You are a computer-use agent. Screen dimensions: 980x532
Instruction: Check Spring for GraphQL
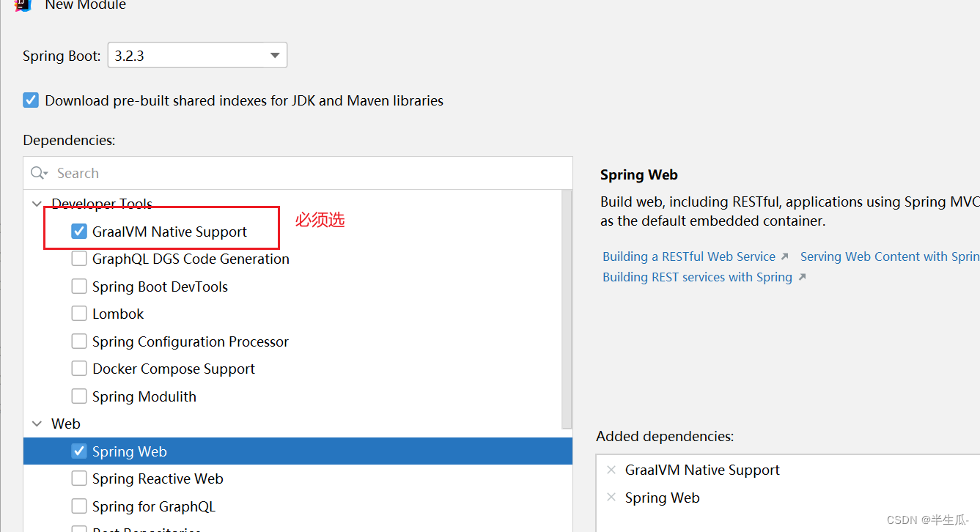coord(79,506)
